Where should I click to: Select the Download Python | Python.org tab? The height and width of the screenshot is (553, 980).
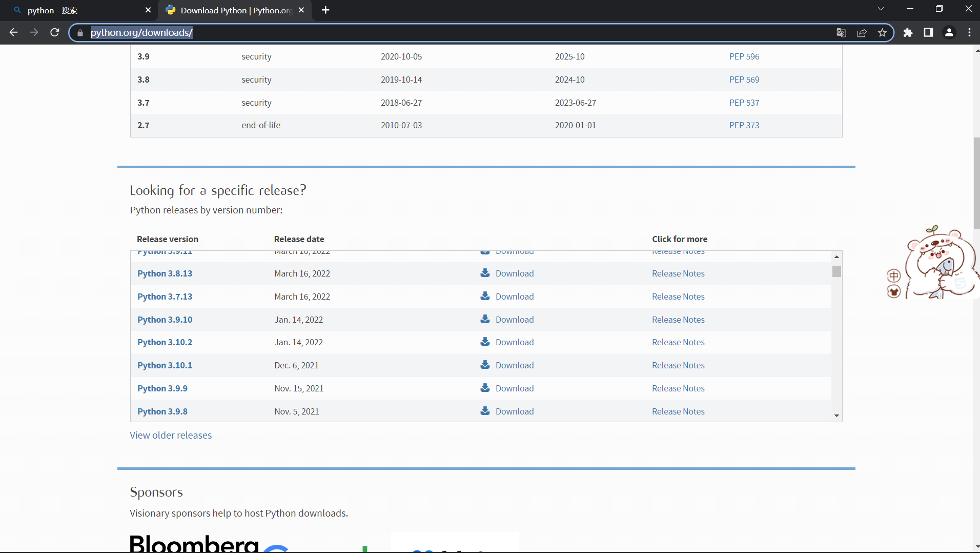click(236, 10)
